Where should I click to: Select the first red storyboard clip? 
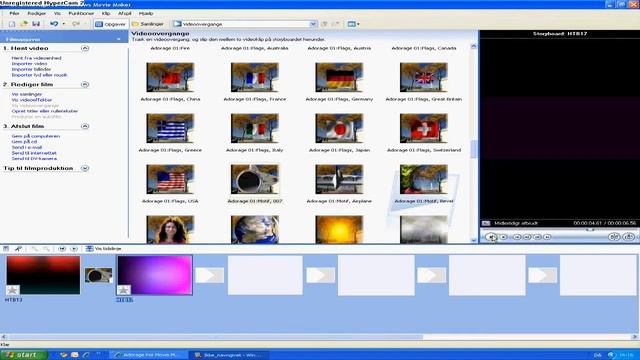point(43,275)
